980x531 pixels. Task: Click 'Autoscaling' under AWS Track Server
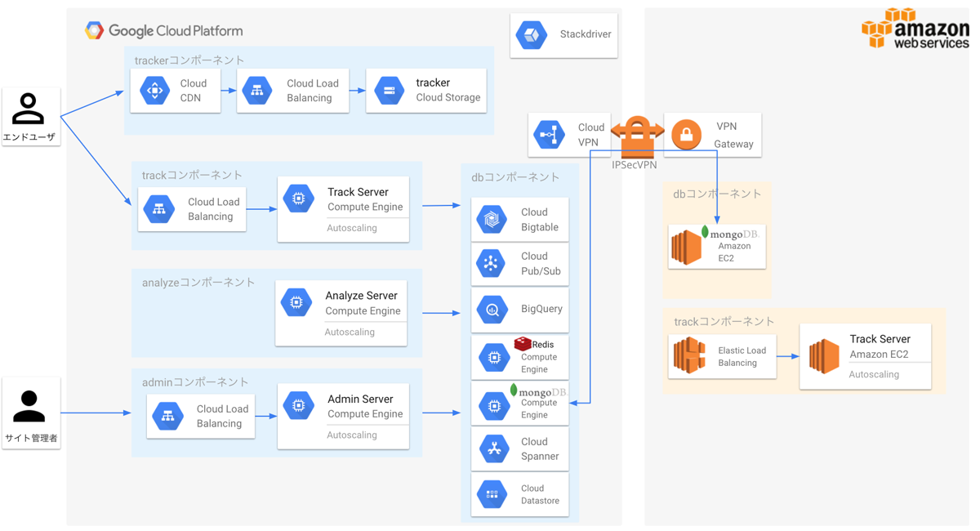click(x=874, y=374)
